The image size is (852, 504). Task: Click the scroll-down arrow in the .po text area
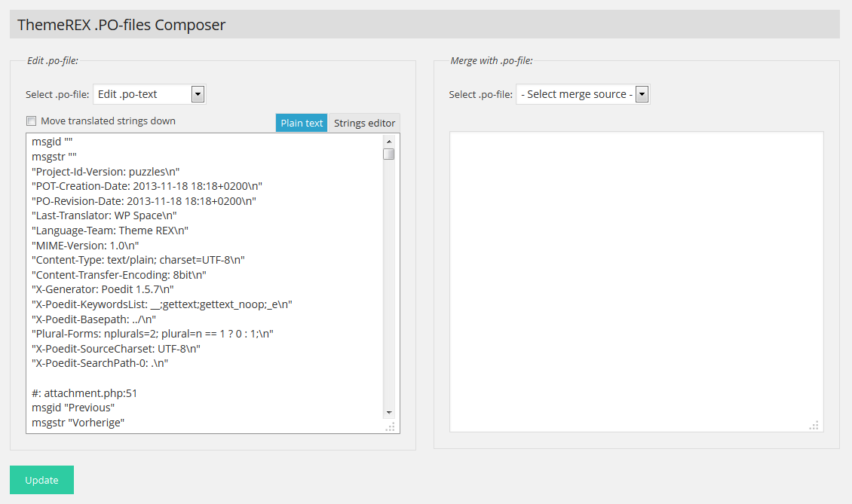389,412
